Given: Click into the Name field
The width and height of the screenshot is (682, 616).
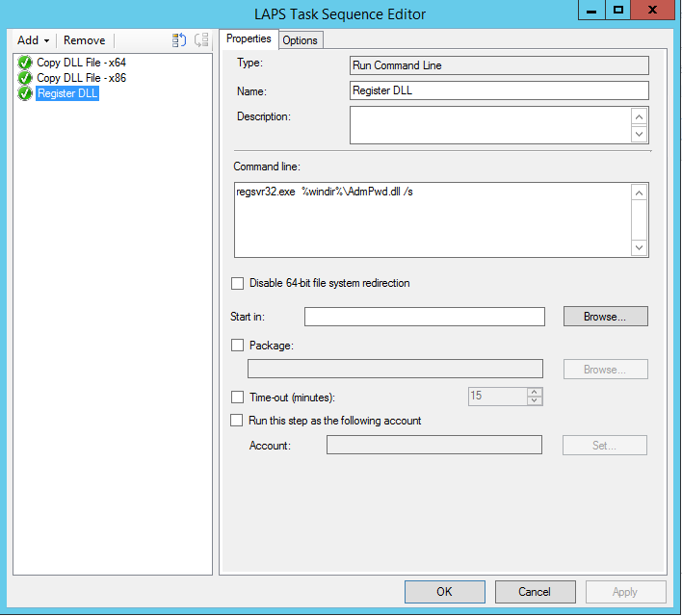Looking at the screenshot, I should click(499, 90).
